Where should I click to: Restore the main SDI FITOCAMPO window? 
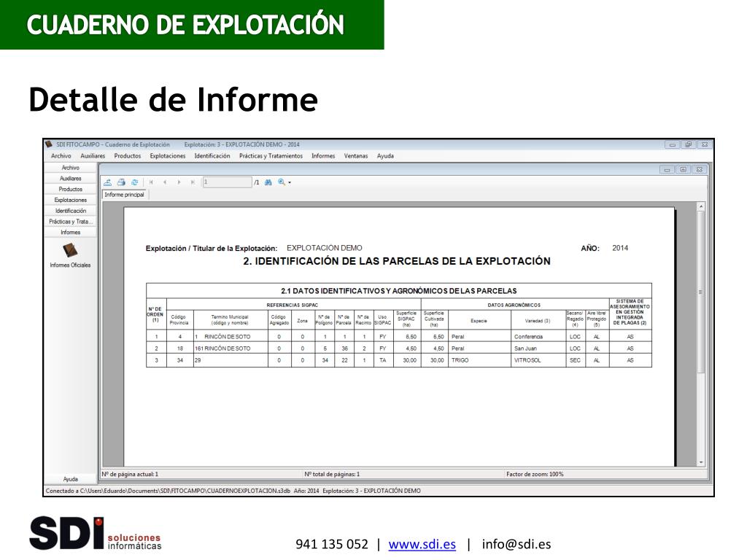(x=689, y=144)
